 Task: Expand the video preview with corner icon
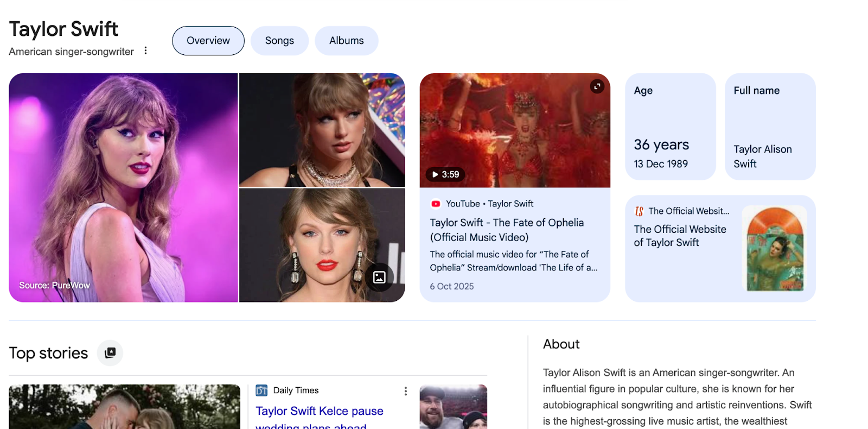click(x=597, y=86)
